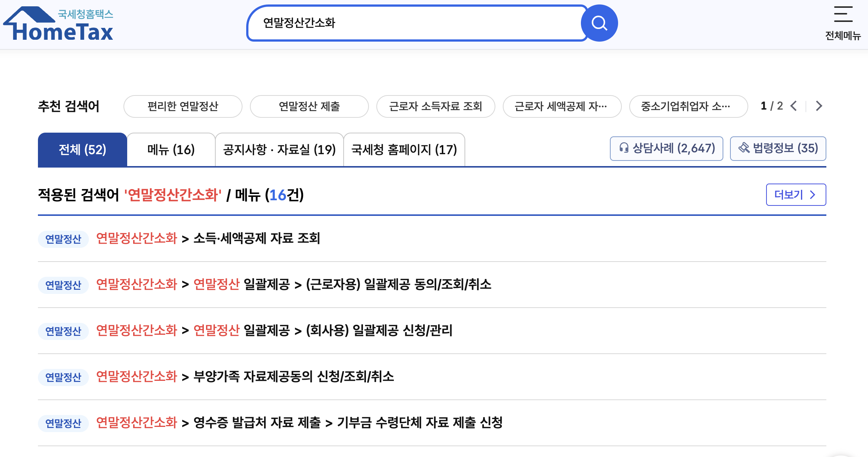This screenshot has width=868, height=457.
Task: Click 더보기 to see more menus
Action: 796,195
